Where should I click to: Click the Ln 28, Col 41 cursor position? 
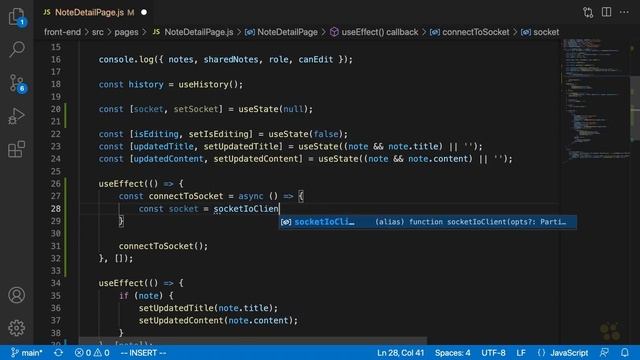tap(400, 353)
